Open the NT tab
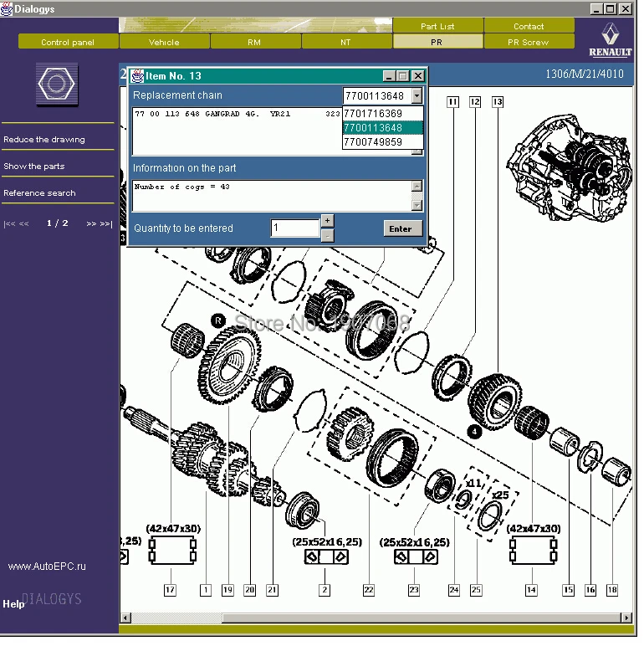 point(346,42)
